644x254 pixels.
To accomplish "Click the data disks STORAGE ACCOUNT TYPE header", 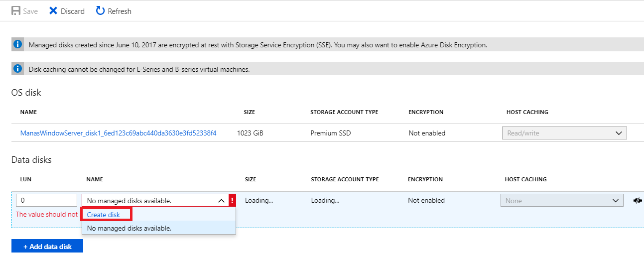I will pyautogui.click(x=345, y=179).
